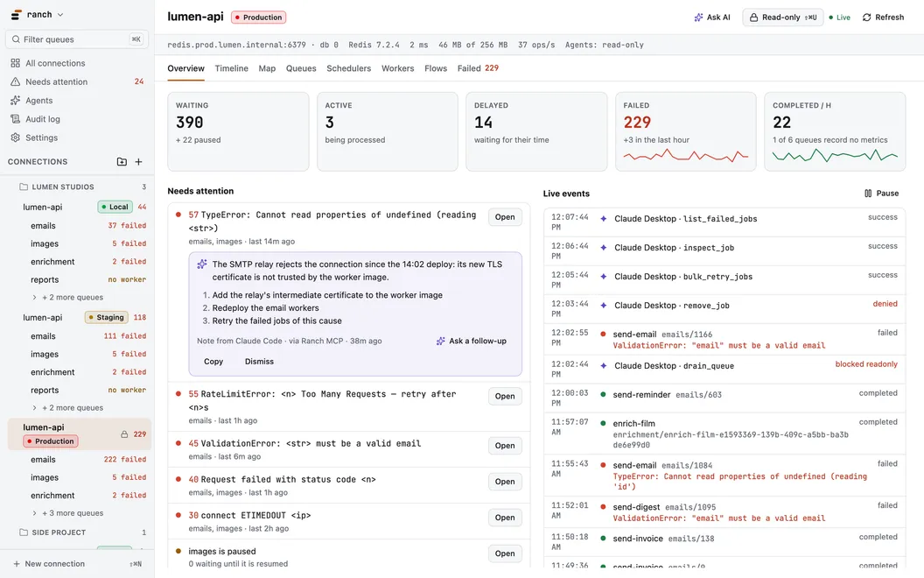
Task: Click the Completed per hour sparkline
Action: [835, 156]
